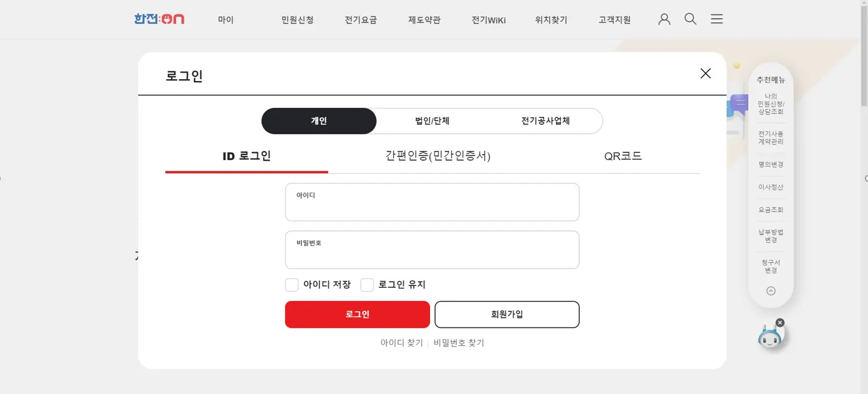Click the 아이디 input field

click(x=432, y=202)
